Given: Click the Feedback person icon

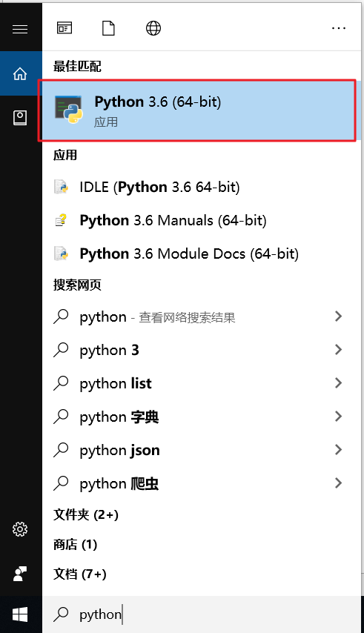Looking at the screenshot, I should (20, 573).
